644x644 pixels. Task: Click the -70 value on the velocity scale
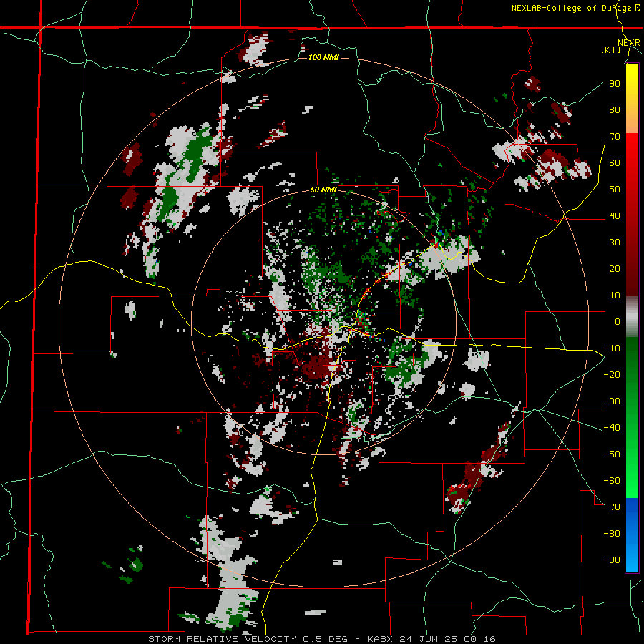612,507
